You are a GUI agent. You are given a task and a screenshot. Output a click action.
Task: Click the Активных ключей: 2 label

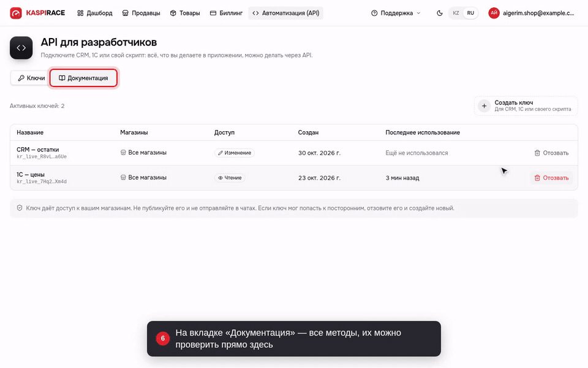pyautogui.click(x=37, y=106)
